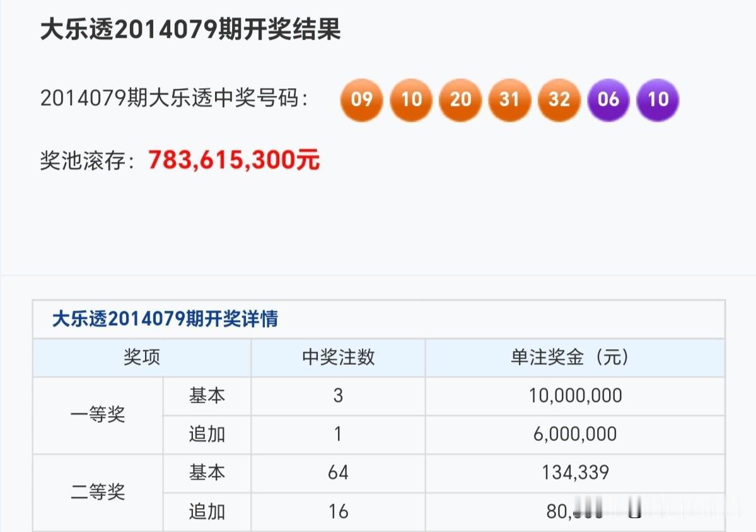Screen dimensions: 756x532
Task: Click the 单注奖金（元） column header
Action: coord(570,357)
